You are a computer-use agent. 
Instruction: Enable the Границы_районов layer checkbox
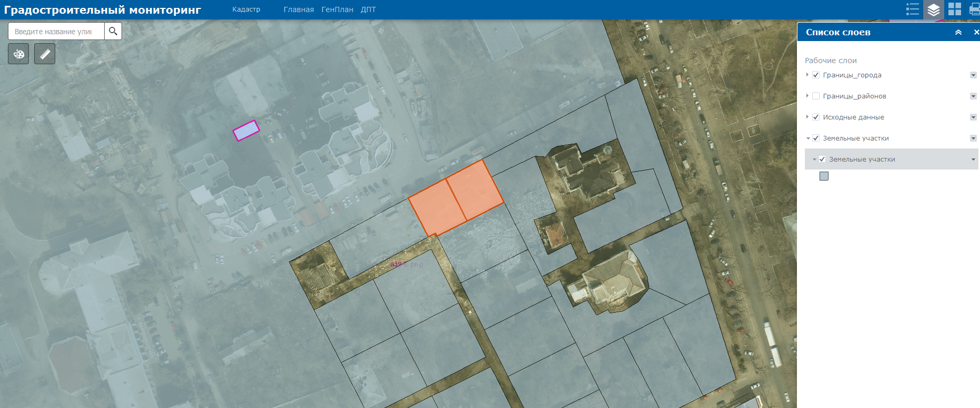(816, 96)
